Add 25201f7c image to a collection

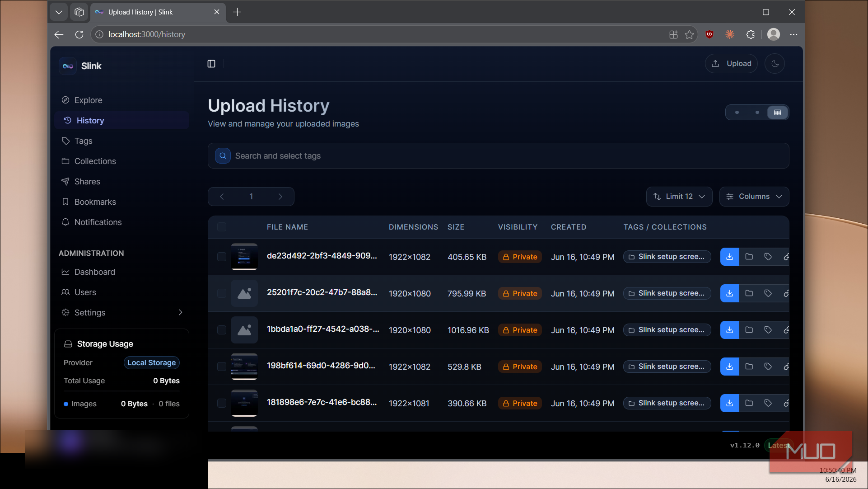pyautogui.click(x=749, y=293)
